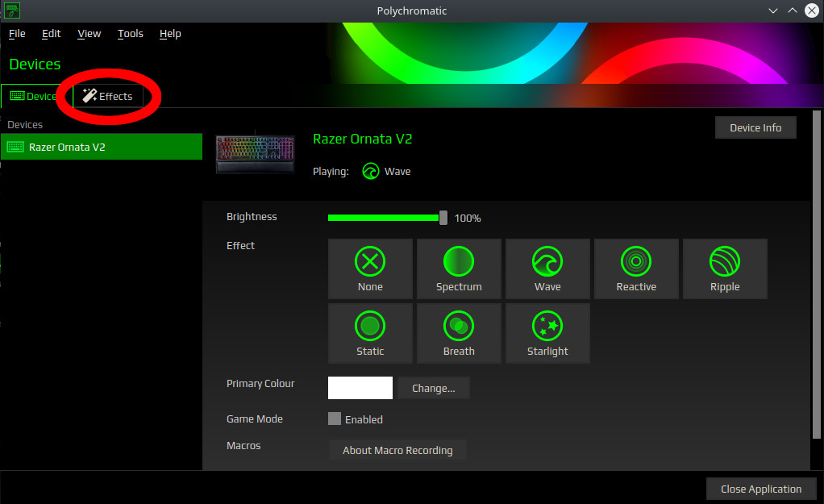
Task: Open the Edit menu
Action: click(x=51, y=34)
